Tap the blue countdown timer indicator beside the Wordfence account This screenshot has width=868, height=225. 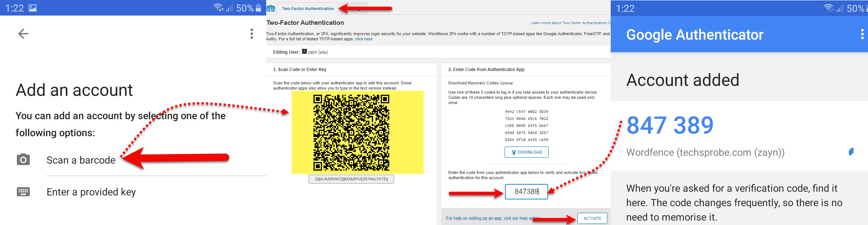851,152
